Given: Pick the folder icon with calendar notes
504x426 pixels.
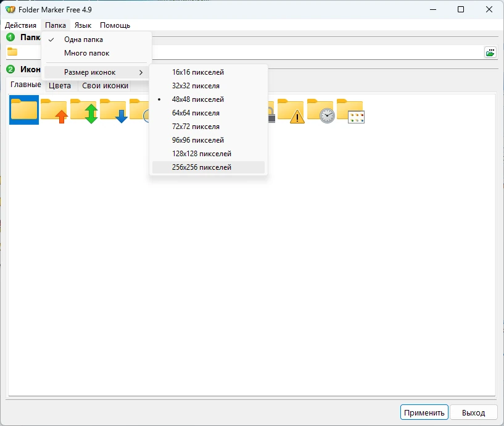Looking at the screenshot, I should 350,111.
